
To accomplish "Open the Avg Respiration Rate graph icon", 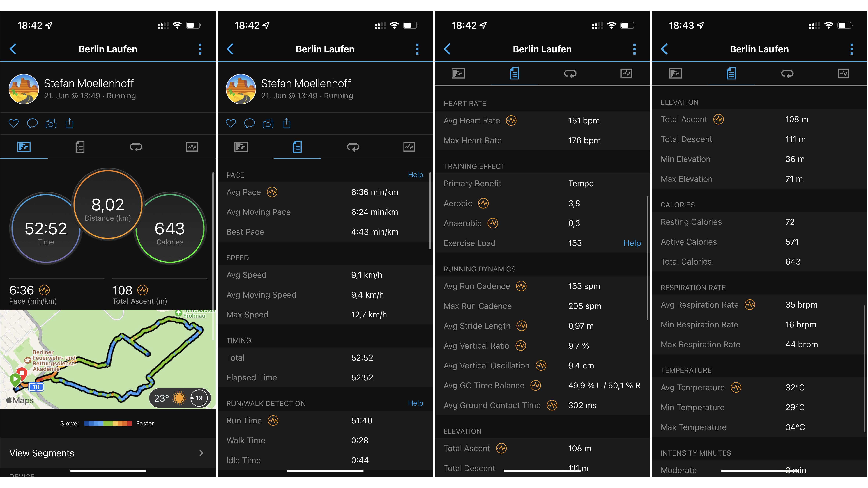I will tap(750, 304).
